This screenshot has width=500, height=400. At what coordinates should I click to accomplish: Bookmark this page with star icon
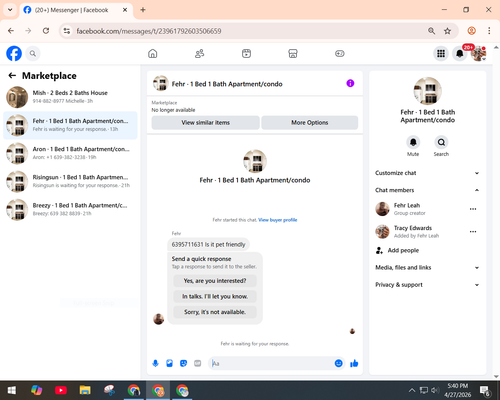(447, 31)
